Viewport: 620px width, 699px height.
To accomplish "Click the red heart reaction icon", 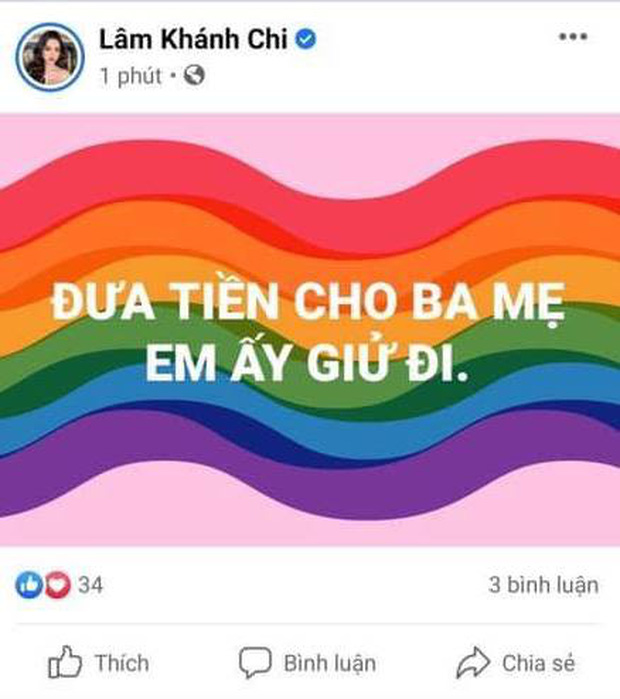I will pos(57,584).
